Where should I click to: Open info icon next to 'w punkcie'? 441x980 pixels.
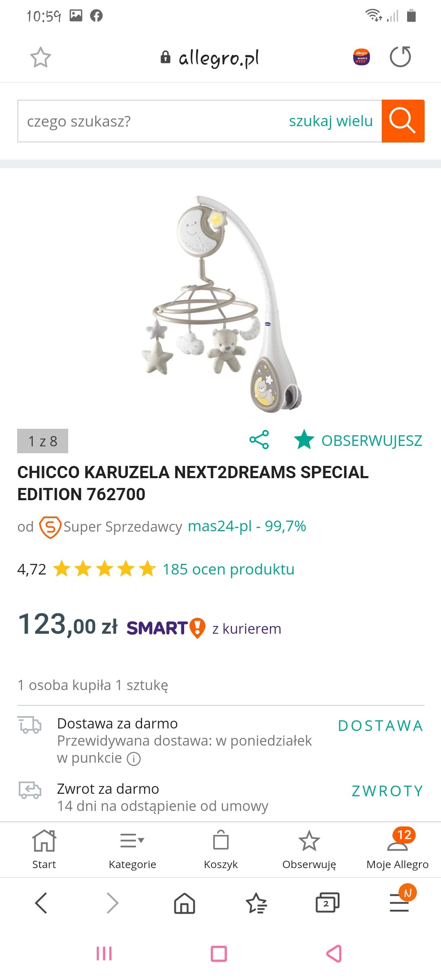(x=134, y=759)
